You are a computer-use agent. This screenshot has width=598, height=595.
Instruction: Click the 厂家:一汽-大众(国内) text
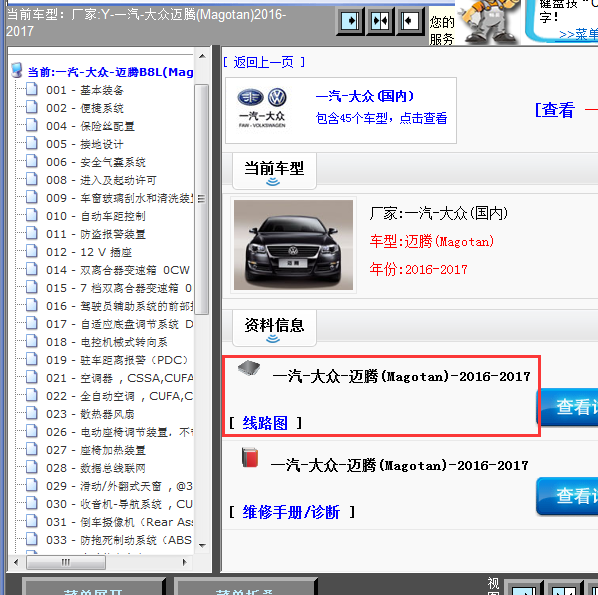click(439, 213)
